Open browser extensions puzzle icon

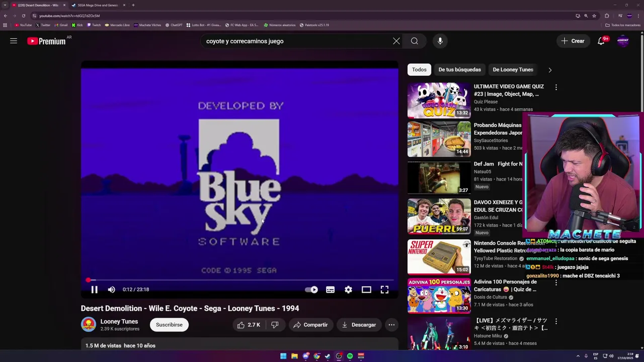pos(607,16)
